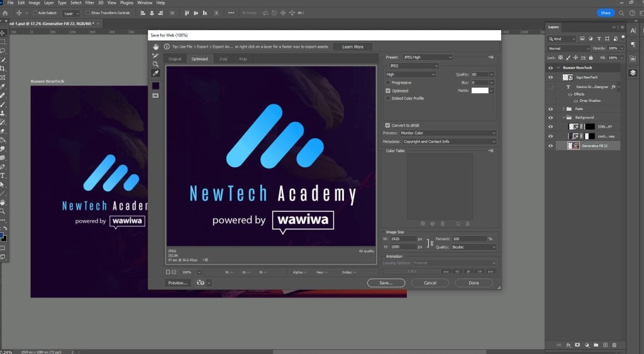Viewport: 644px width, 354px height.
Task: Enable the Progressive checkbox
Action: 387,82
